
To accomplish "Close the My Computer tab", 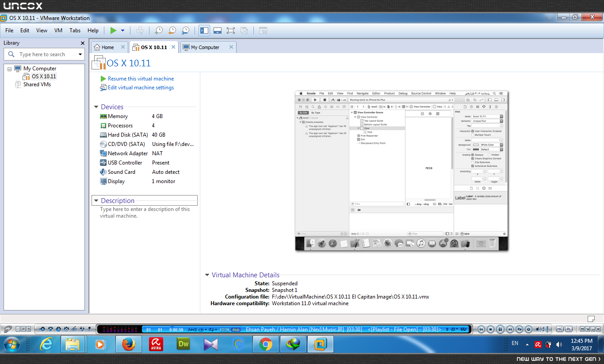I will tap(231, 47).
